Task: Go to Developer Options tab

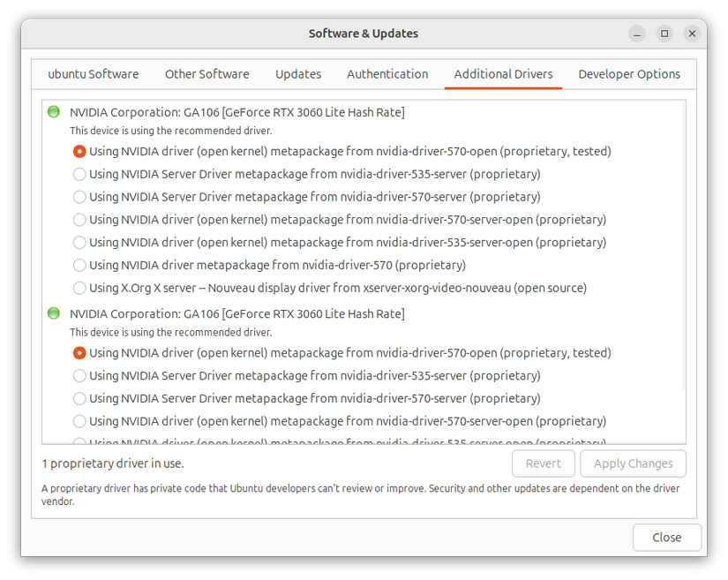Action: click(x=629, y=74)
